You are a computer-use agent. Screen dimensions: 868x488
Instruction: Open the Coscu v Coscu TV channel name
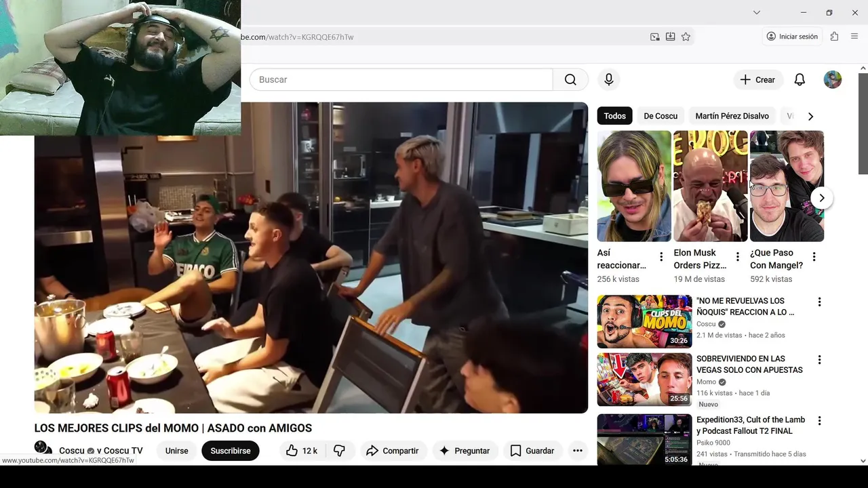(101, 451)
